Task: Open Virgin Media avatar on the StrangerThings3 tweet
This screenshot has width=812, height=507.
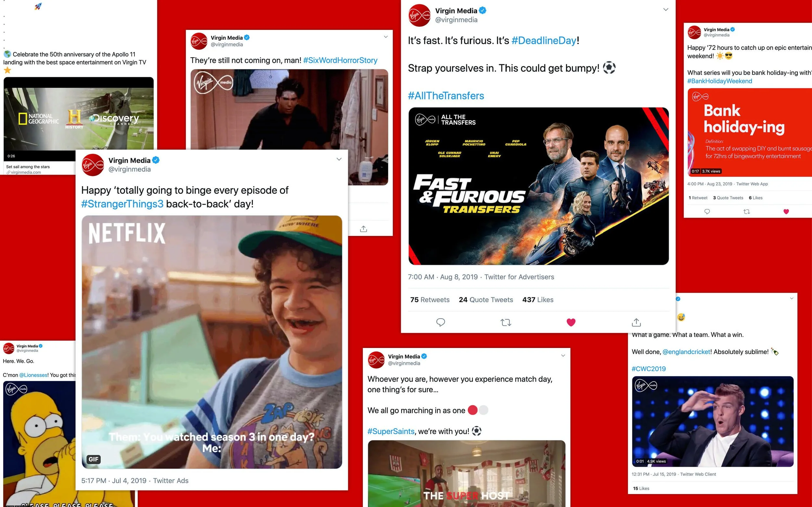Action: [x=93, y=165]
